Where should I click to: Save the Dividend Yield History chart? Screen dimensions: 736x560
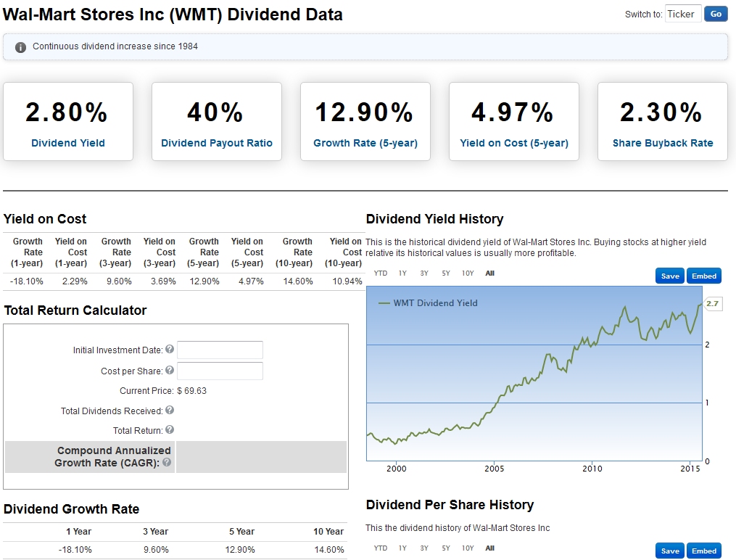pos(670,276)
